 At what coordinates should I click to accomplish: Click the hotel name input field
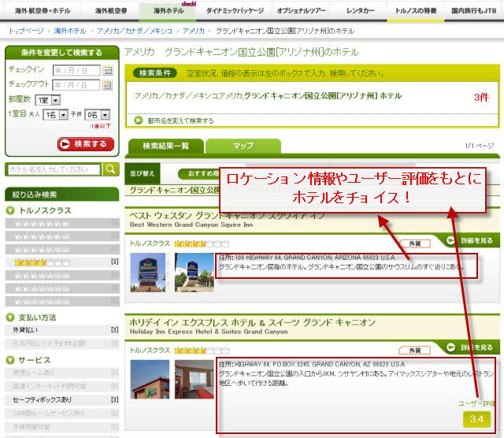coord(54,169)
